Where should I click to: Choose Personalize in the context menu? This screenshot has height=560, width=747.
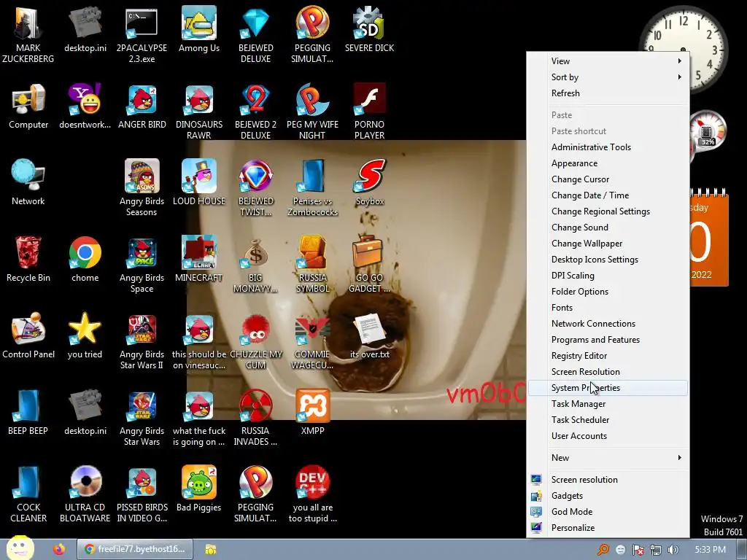(x=608, y=528)
